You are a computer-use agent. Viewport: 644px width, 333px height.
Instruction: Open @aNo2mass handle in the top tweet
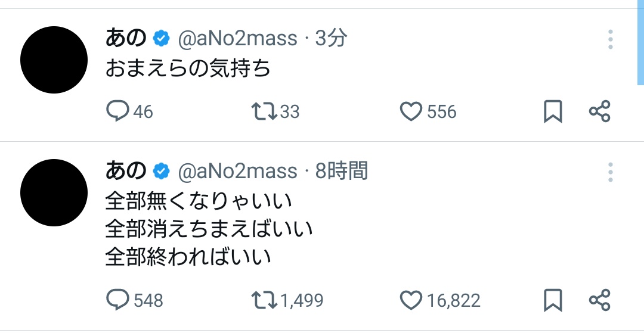coord(237,39)
